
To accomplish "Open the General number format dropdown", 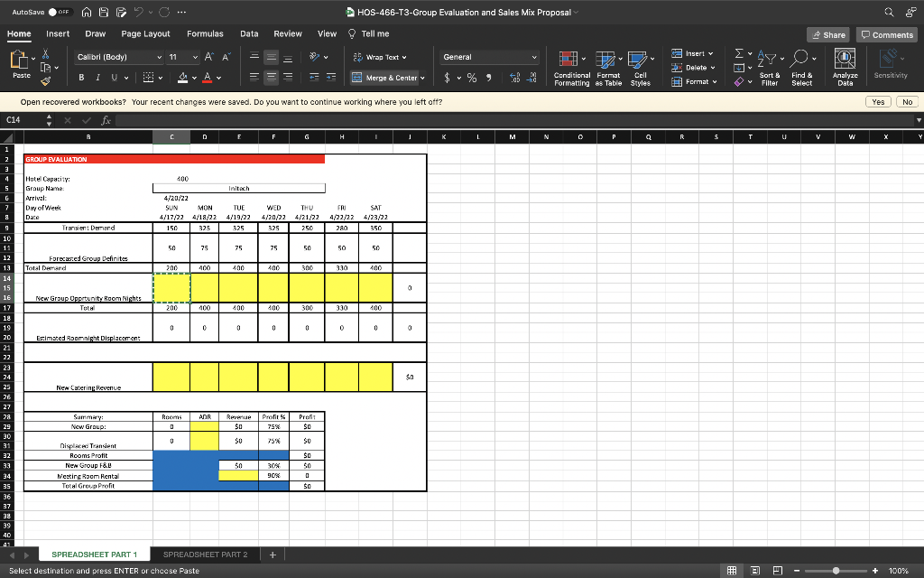I will 488,56.
